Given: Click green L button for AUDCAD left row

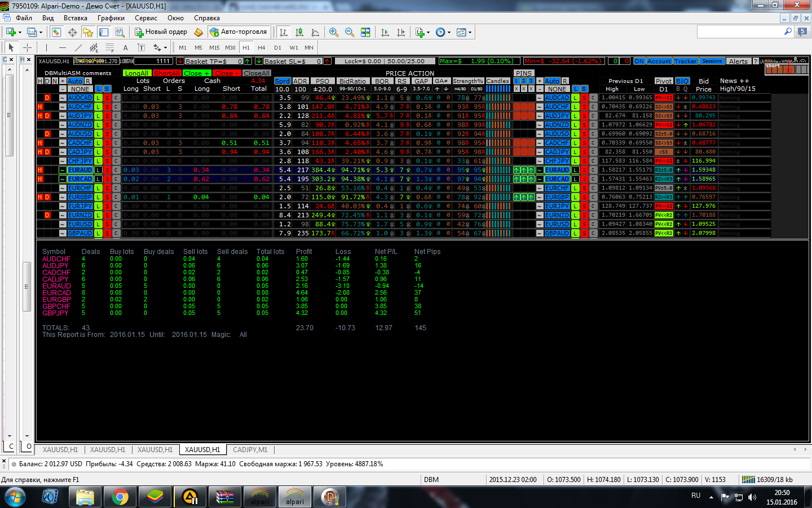Looking at the screenshot, I should click(x=99, y=98).
